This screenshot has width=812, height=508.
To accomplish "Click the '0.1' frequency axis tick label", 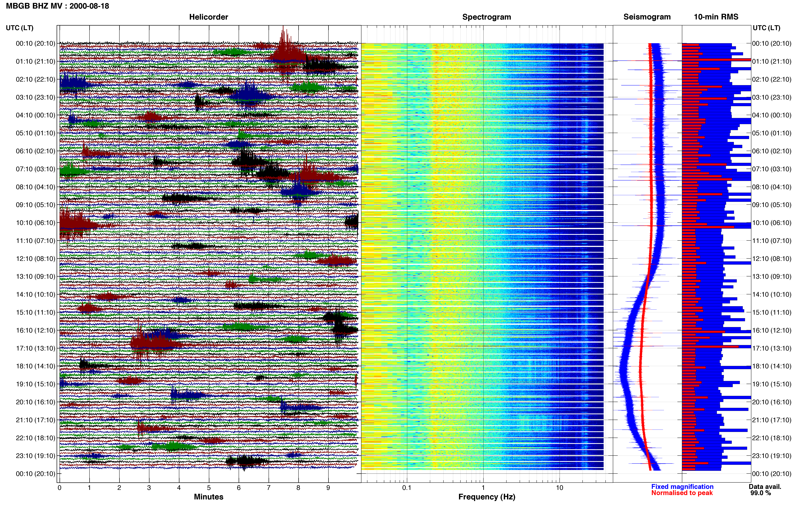I will [407, 487].
